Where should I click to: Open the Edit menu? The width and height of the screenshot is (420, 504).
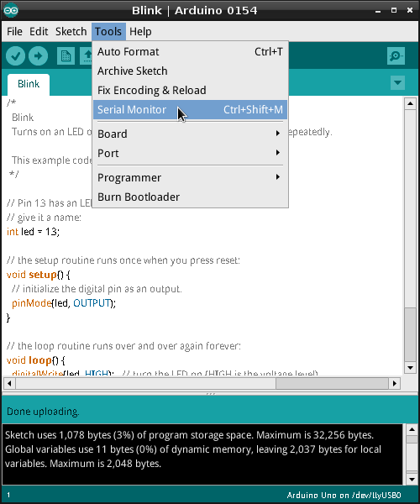39,32
